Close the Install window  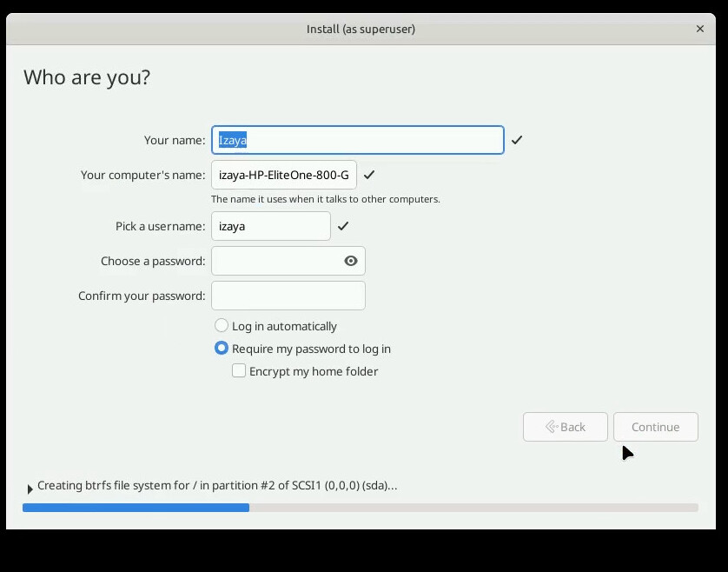coord(700,29)
